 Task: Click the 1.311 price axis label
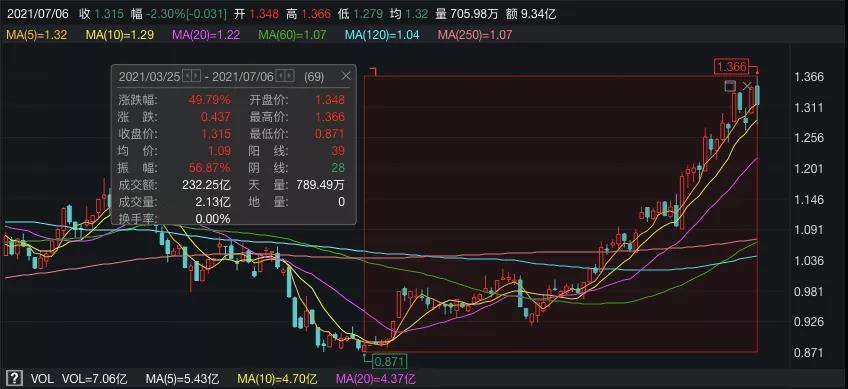coord(809,108)
